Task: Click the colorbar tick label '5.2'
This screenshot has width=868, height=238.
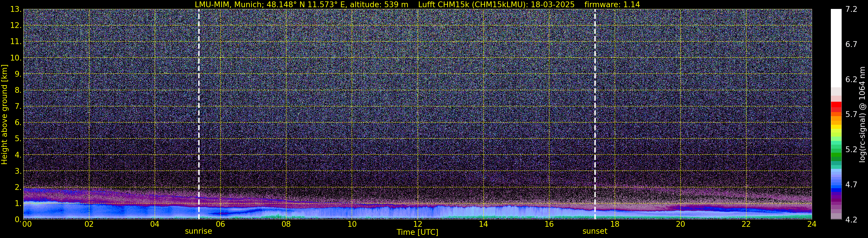Action: pos(851,149)
